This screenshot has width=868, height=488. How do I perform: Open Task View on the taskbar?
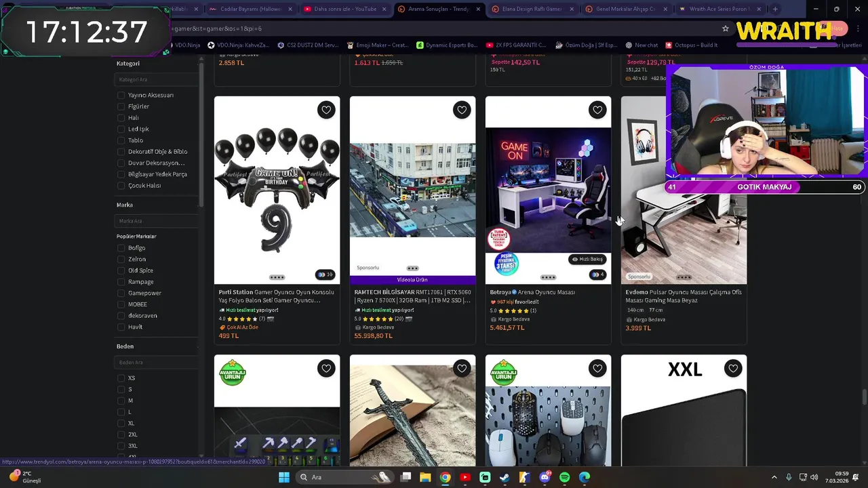[x=406, y=477]
